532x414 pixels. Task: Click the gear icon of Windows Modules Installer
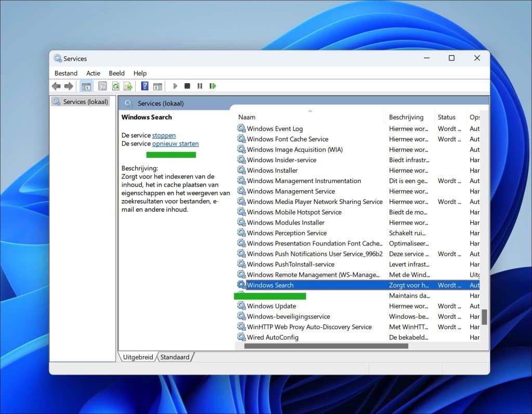[x=241, y=223]
